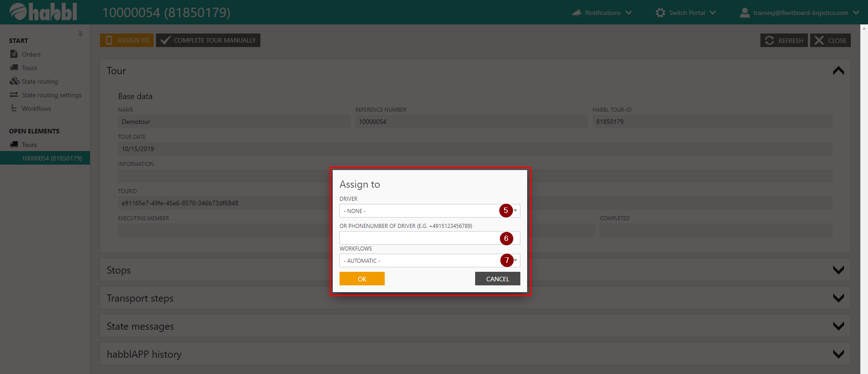868x374 pixels.
Task: Click the Orders document icon
Action: click(x=14, y=54)
